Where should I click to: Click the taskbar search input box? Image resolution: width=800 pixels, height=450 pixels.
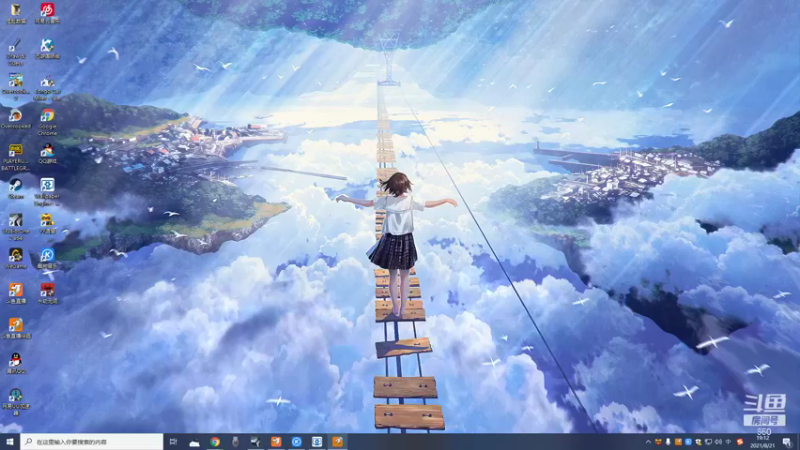(x=92, y=442)
